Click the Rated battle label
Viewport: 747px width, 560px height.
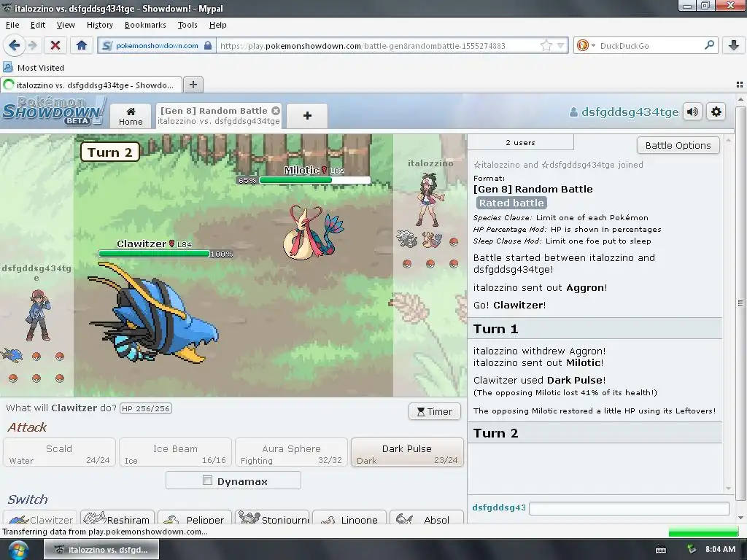(x=511, y=203)
